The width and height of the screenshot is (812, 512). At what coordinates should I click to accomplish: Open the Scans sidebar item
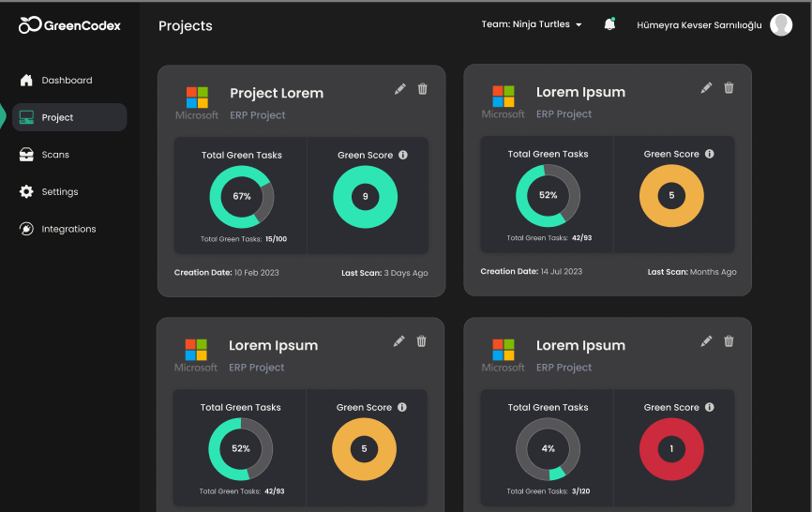pos(55,155)
